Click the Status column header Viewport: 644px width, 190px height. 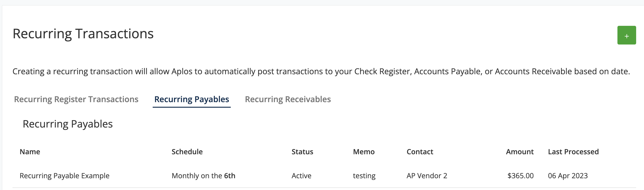(302, 152)
